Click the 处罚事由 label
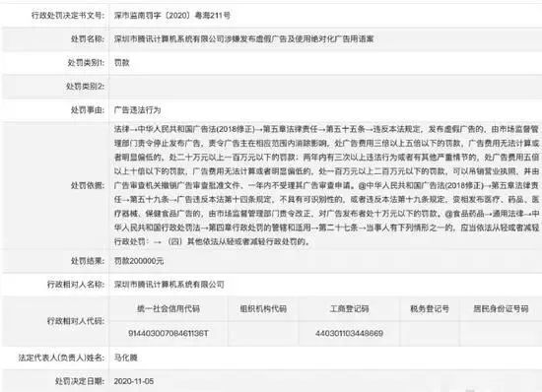Screen dimensions: 542x392 point(88,110)
